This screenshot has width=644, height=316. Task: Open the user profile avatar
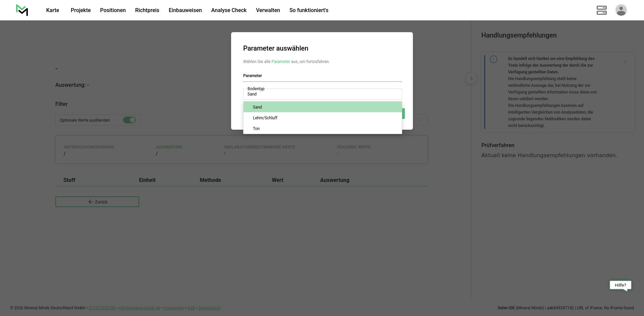click(x=621, y=10)
